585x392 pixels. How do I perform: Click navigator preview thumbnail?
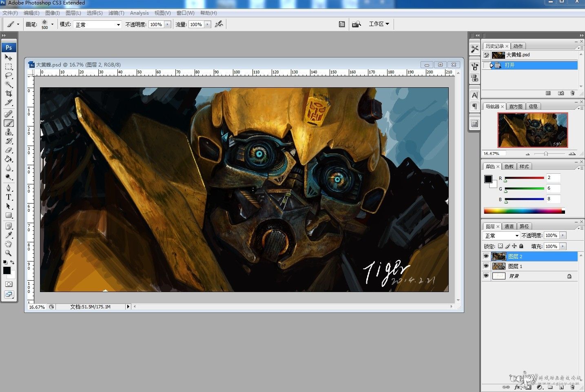pyautogui.click(x=532, y=130)
